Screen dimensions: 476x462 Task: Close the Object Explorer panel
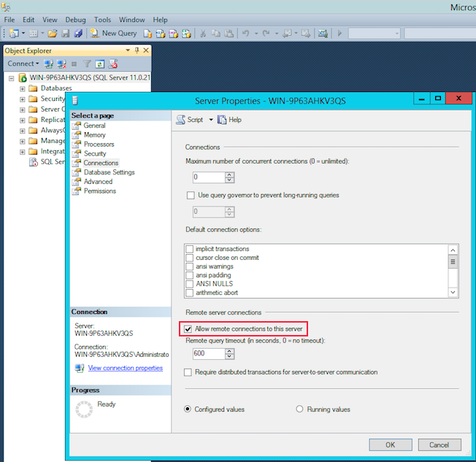(146, 50)
